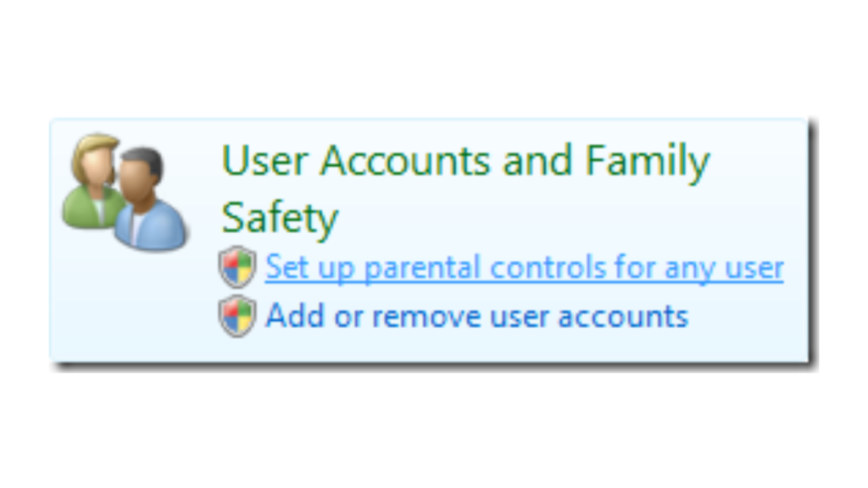Viewport: 868px width, 488px height.
Task: Click the word Safety in the heading
Action: 280,219
